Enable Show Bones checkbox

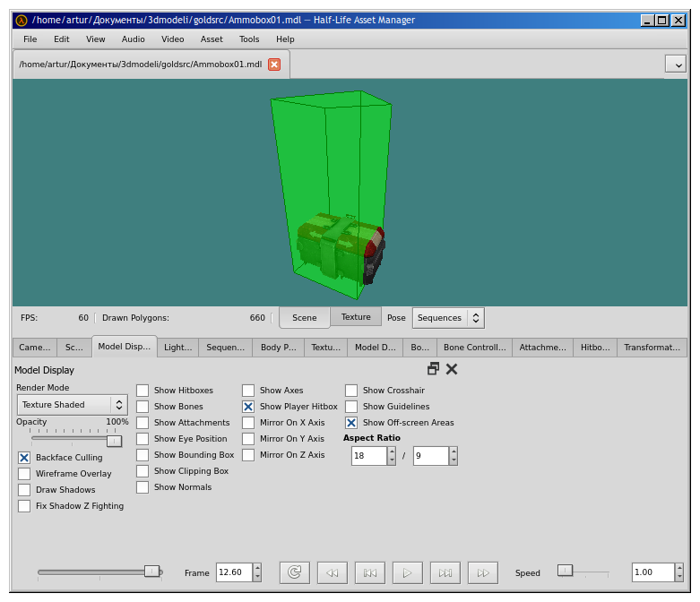[x=143, y=407]
